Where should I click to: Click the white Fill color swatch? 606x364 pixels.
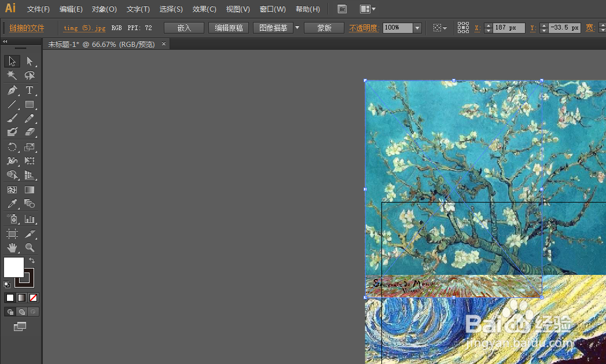click(13, 267)
